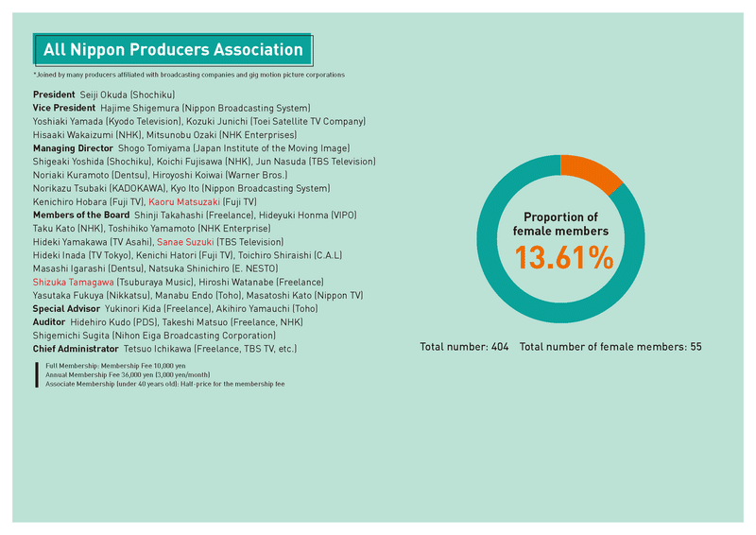
Task: Click 'Takeshi Matsuo (Freelance, NHK)'
Action: tap(232, 322)
